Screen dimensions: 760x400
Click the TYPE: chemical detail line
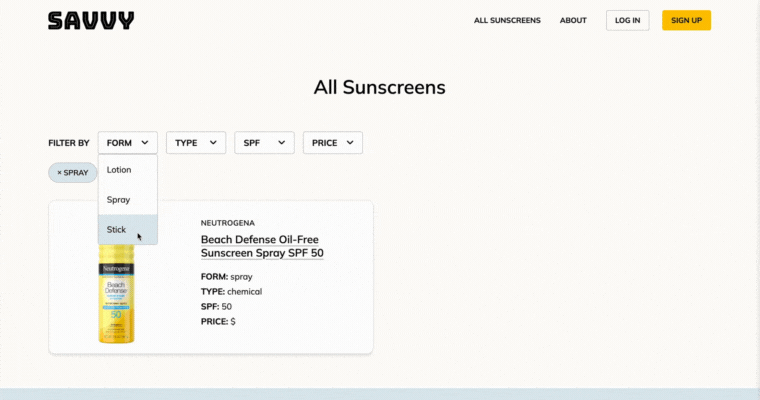point(231,291)
